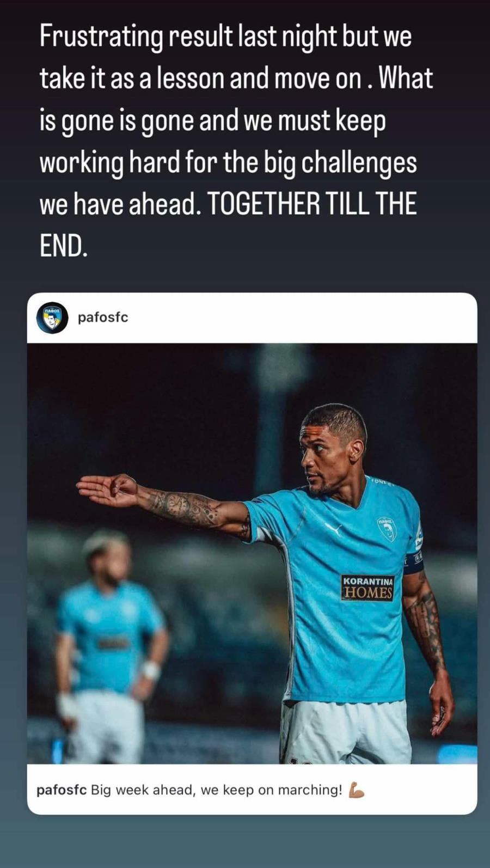Viewport: 490px width, 868px height.
Task: Click the Pafos club crest on the jersey
Action: (386, 528)
